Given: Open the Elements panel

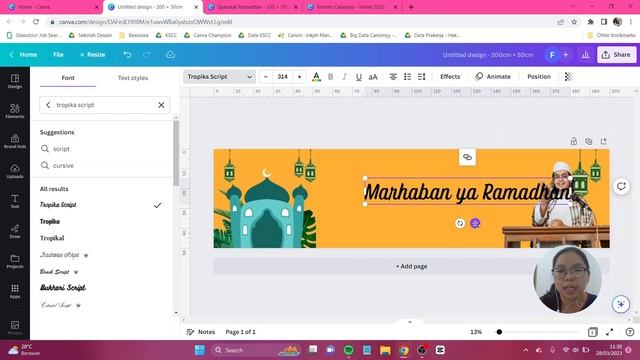Looking at the screenshot, I should tap(15, 111).
